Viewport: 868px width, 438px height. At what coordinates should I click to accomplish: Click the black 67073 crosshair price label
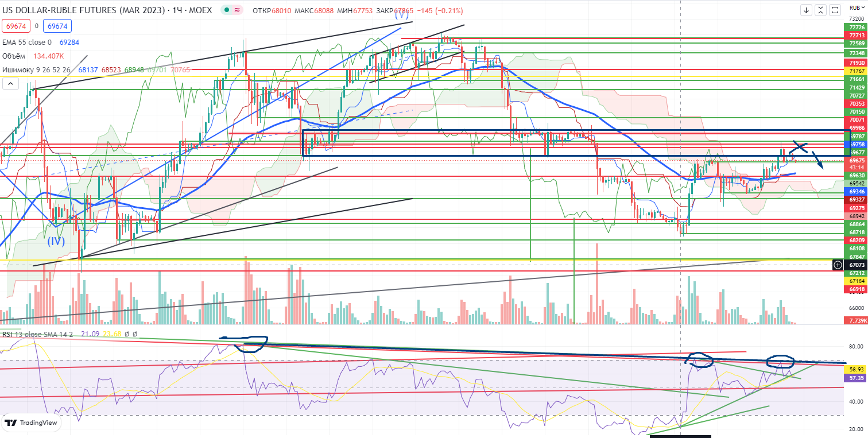click(857, 265)
